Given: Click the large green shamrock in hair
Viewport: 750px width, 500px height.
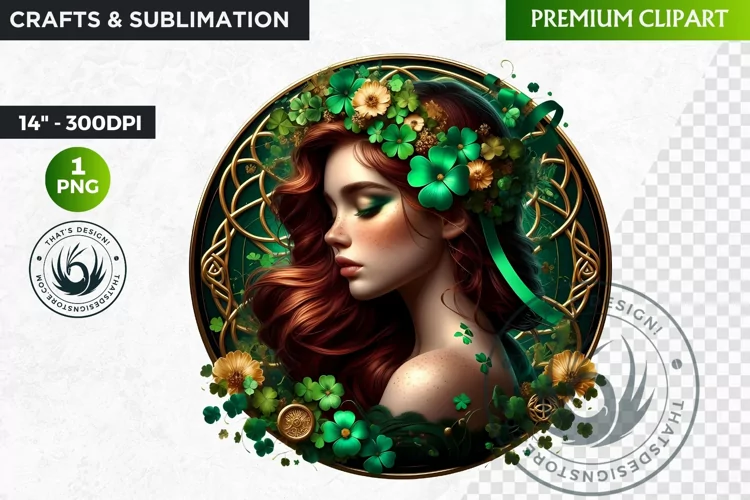Looking at the screenshot, I should 438,178.
